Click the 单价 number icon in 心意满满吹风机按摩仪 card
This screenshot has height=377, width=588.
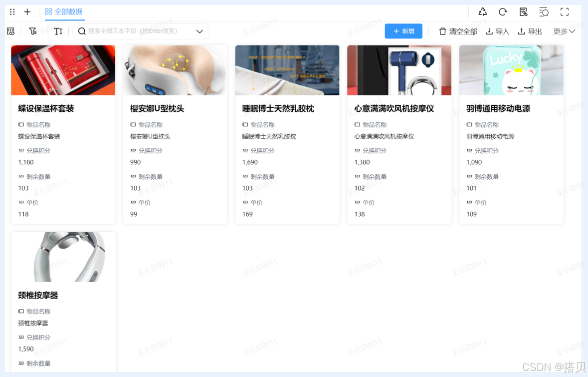(357, 202)
